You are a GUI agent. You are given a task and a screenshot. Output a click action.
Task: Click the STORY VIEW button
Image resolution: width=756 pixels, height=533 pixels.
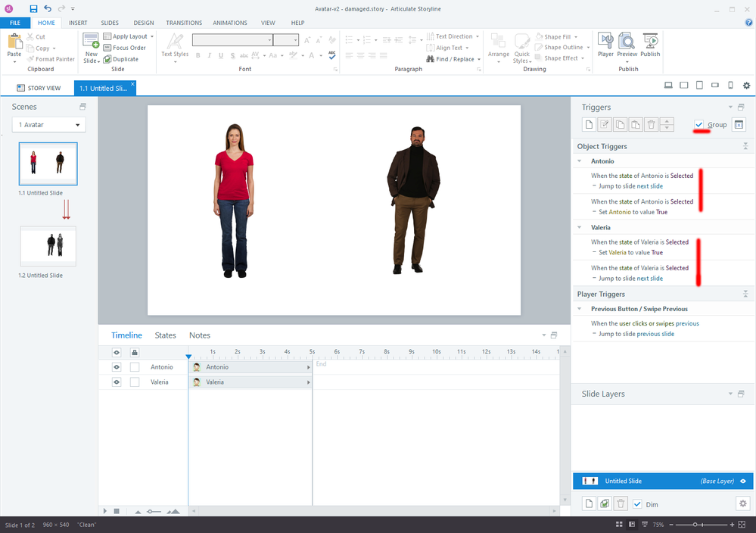[38, 89]
